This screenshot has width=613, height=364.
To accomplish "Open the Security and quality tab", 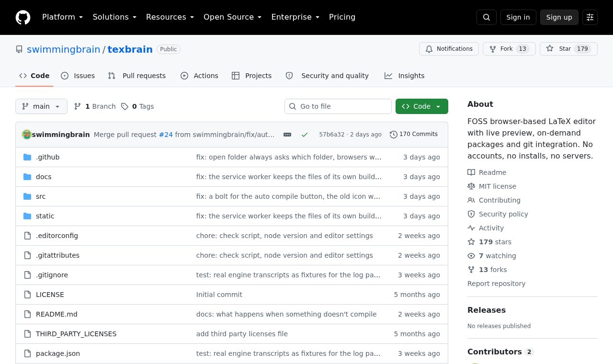I will 327,76.
